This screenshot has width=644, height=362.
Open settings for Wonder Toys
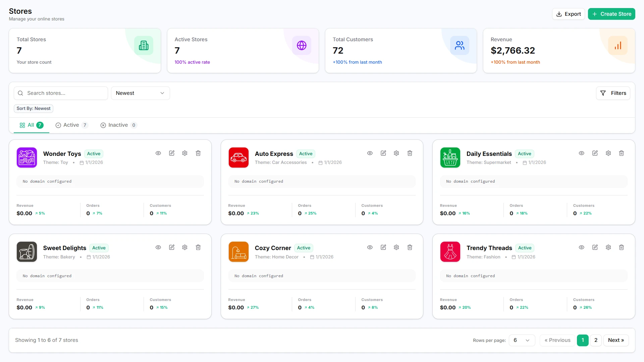(185, 153)
